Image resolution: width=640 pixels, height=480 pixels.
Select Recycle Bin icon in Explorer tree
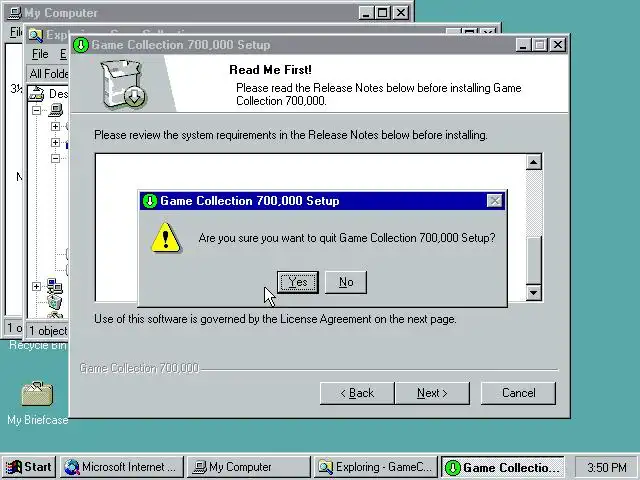pyautogui.click(x=55, y=302)
